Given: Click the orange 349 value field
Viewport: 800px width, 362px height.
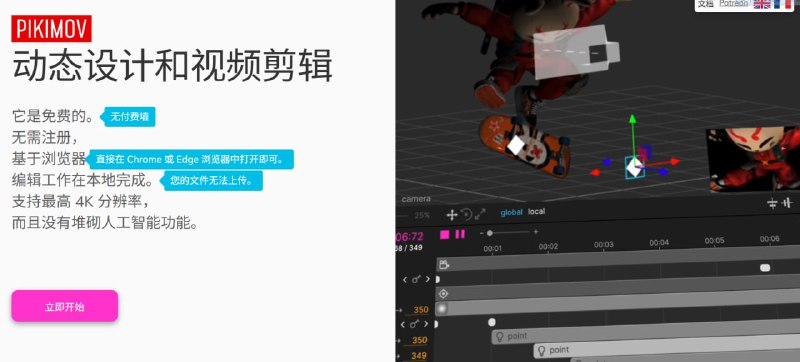Looking at the screenshot, I should [x=418, y=356].
